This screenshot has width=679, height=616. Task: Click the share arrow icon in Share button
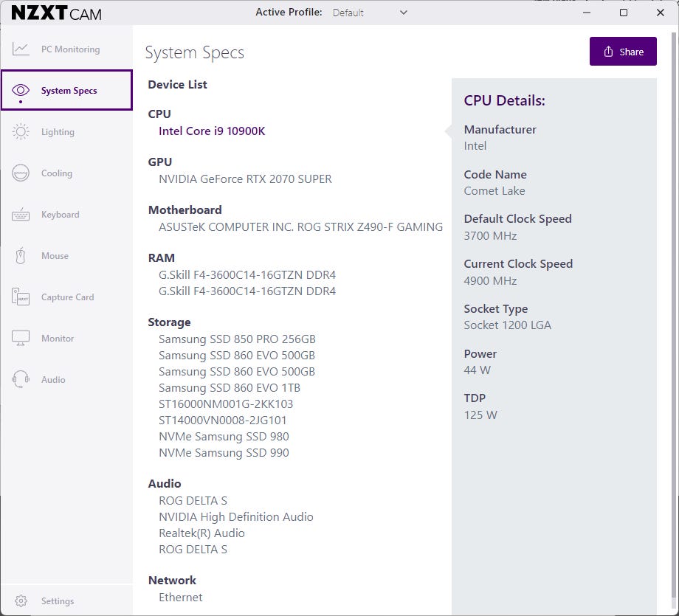click(608, 52)
